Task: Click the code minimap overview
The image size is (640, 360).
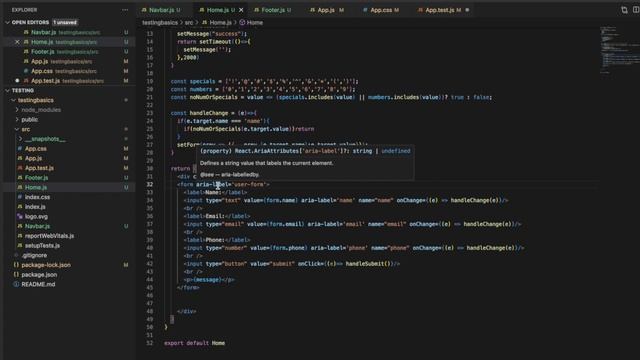Action: point(619,50)
